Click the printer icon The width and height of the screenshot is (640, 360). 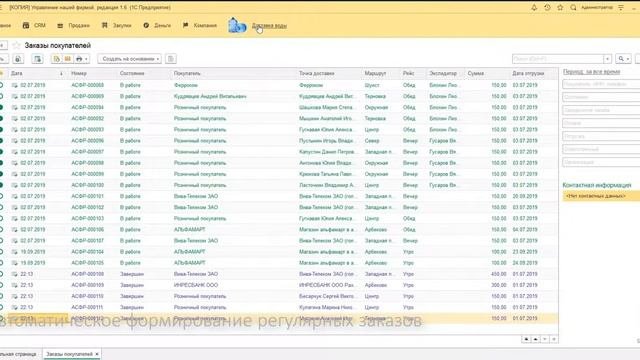[79, 59]
